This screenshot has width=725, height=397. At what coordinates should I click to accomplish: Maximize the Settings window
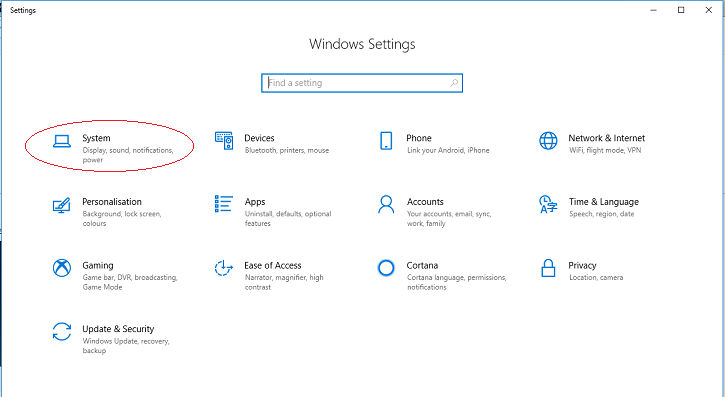point(681,10)
